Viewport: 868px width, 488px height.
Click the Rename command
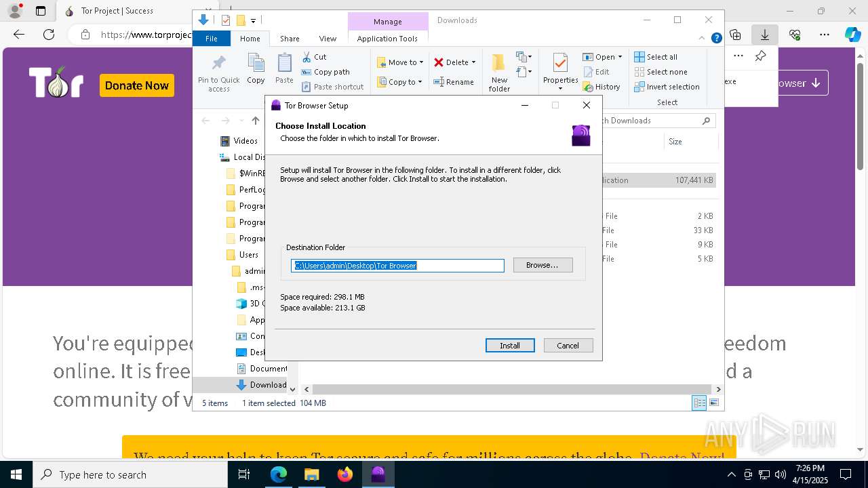454,82
